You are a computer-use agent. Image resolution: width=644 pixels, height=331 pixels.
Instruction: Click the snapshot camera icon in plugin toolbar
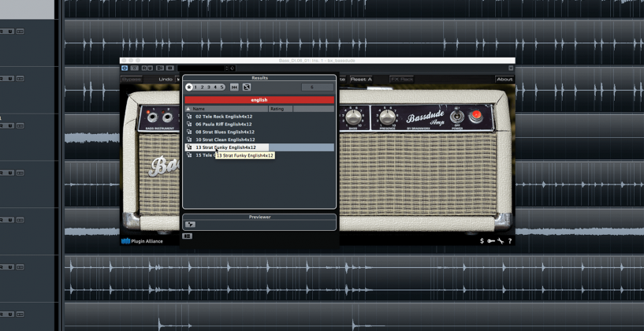[134, 69]
